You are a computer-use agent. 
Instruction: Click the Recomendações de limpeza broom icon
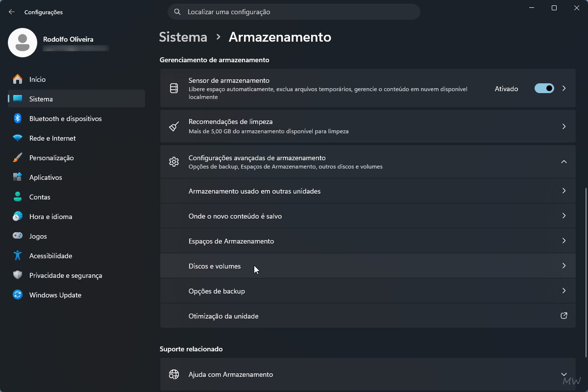[173, 126]
